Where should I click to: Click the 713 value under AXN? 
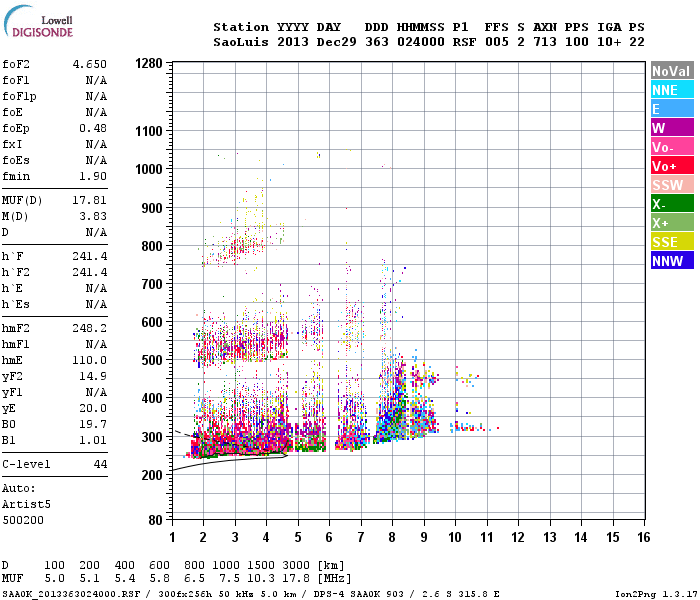(x=545, y=42)
